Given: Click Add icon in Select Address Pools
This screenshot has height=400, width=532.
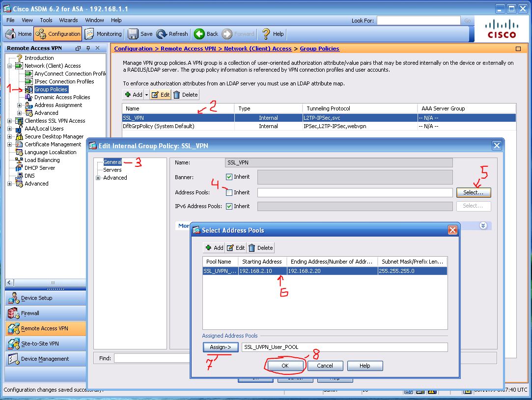Looking at the screenshot, I should pyautogui.click(x=208, y=248).
